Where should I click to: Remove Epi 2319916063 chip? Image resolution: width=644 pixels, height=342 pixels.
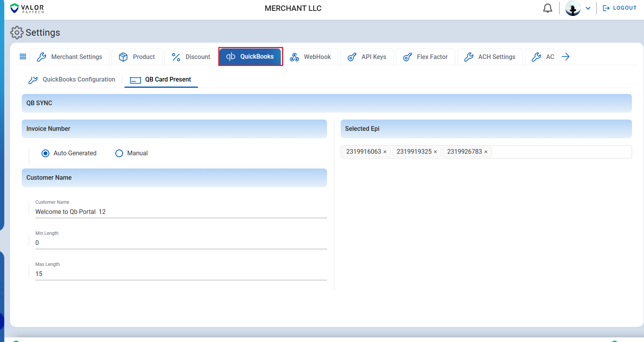(385, 152)
